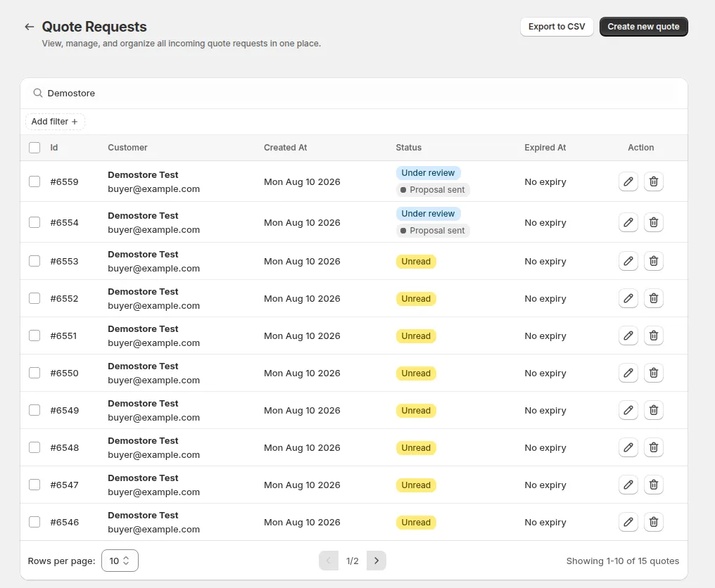Click the Unread badge on #6553
The width and height of the screenshot is (715, 588).
pyautogui.click(x=416, y=262)
